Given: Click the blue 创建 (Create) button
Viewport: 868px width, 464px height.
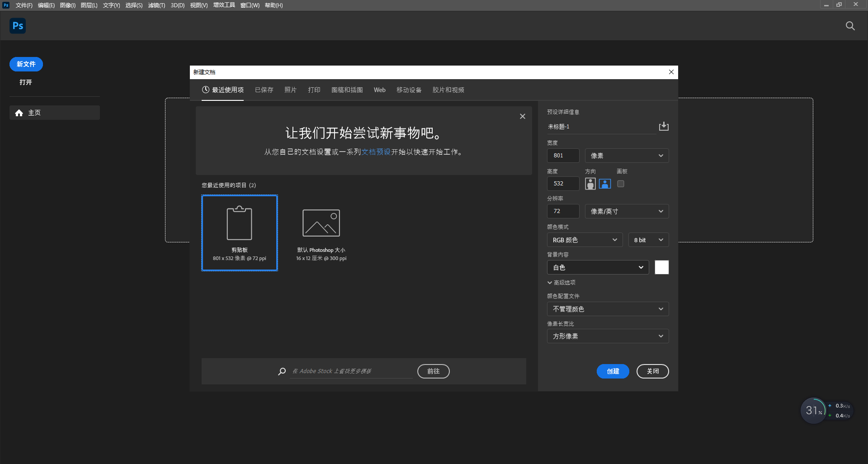Looking at the screenshot, I should [x=613, y=371].
